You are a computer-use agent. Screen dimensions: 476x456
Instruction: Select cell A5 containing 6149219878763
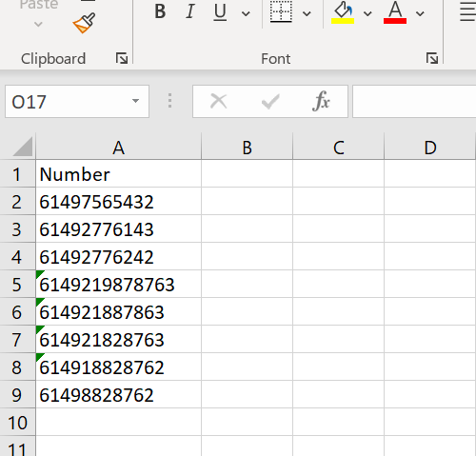pos(118,284)
